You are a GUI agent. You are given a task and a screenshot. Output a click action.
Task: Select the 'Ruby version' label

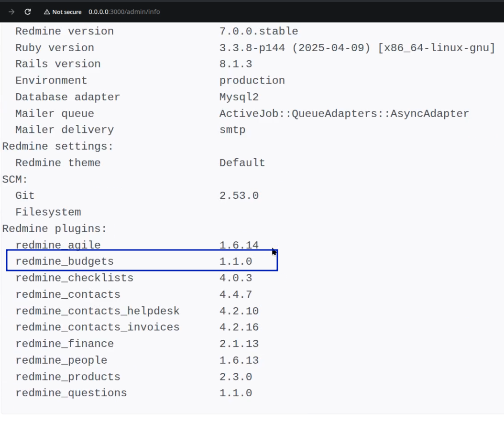point(55,48)
